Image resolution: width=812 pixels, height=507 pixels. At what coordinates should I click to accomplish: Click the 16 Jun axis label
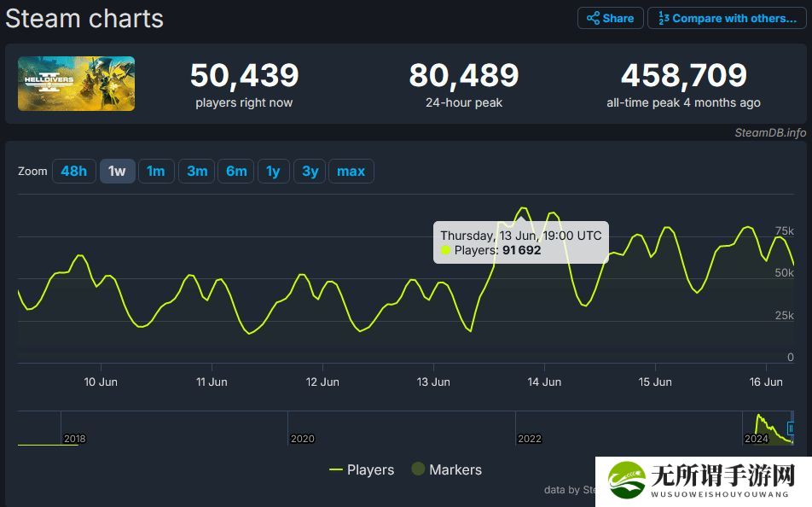[766, 382]
